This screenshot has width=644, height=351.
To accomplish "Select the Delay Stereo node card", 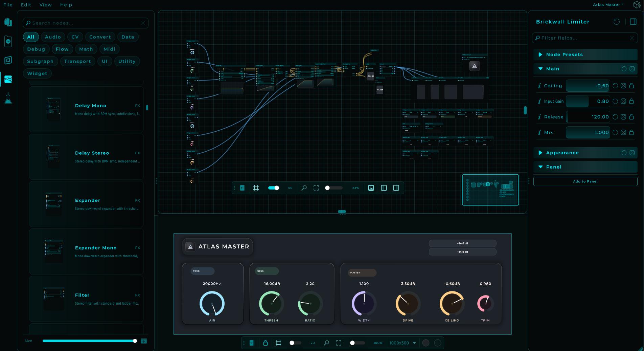I will pos(86,157).
